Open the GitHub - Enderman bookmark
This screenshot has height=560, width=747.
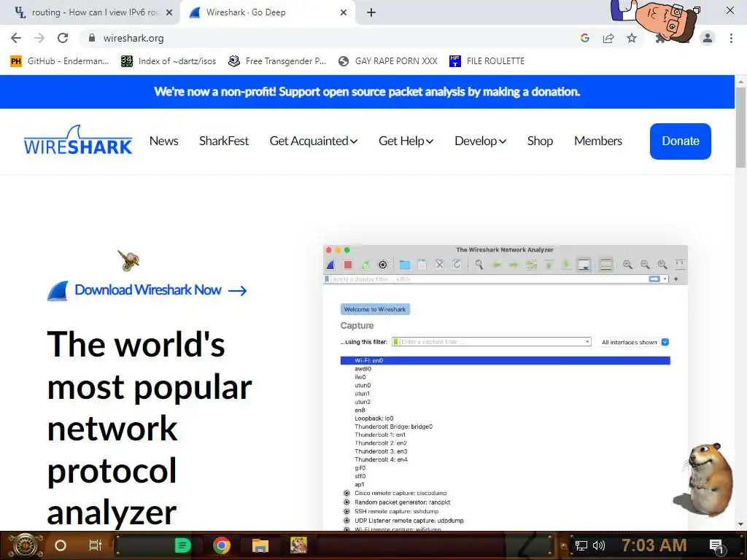[60, 61]
